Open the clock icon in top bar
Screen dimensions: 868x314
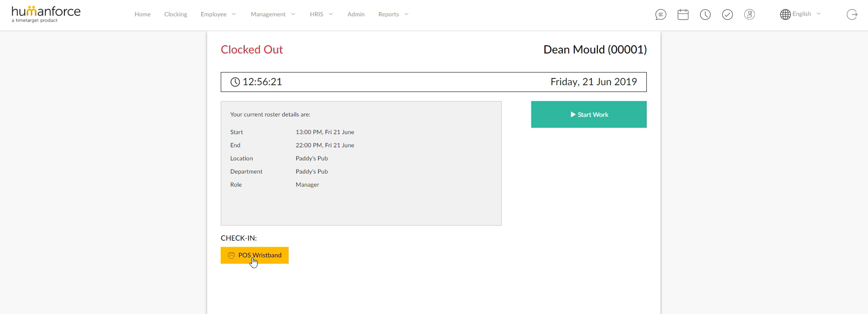(x=705, y=14)
